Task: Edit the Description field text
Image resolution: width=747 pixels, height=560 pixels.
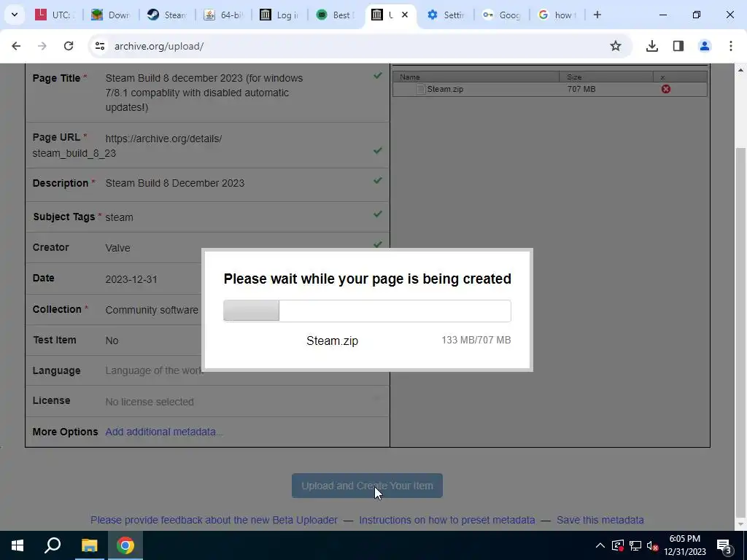Action: click(x=175, y=183)
